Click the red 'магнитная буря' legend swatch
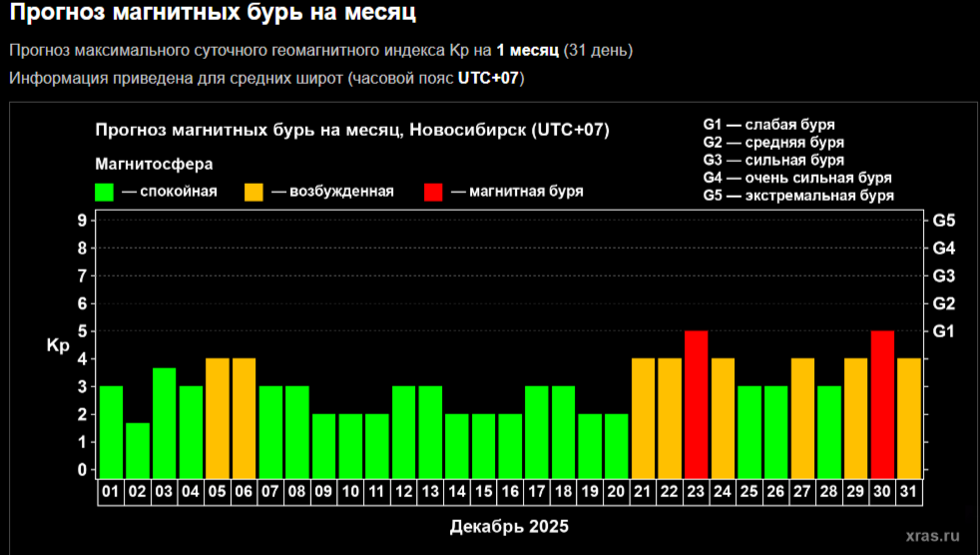The height and width of the screenshot is (555, 980). tap(435, 192)
